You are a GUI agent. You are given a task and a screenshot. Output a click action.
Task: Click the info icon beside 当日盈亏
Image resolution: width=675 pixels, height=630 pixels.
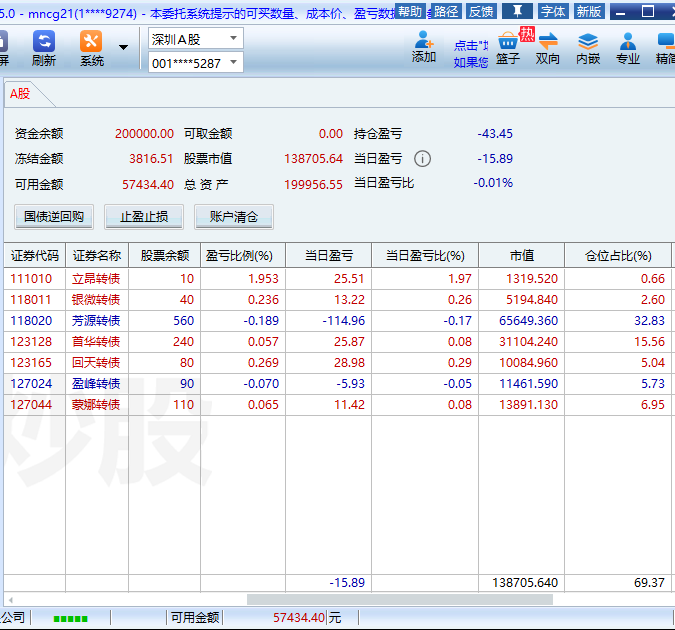click(422, 159)
